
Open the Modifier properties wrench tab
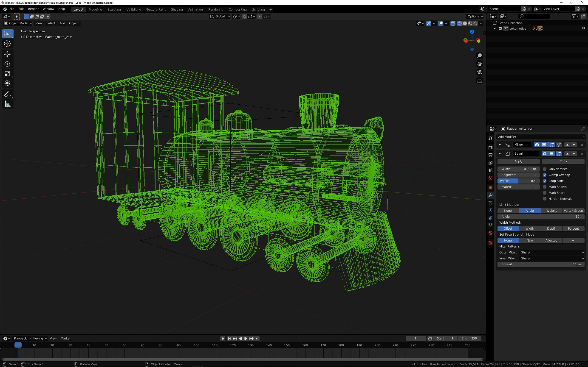click(490, 195)
